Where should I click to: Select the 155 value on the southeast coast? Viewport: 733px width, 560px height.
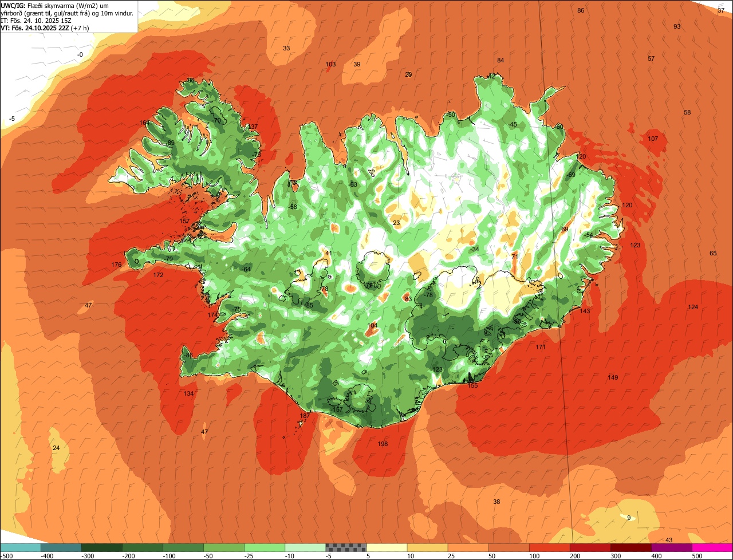(472, 386)
